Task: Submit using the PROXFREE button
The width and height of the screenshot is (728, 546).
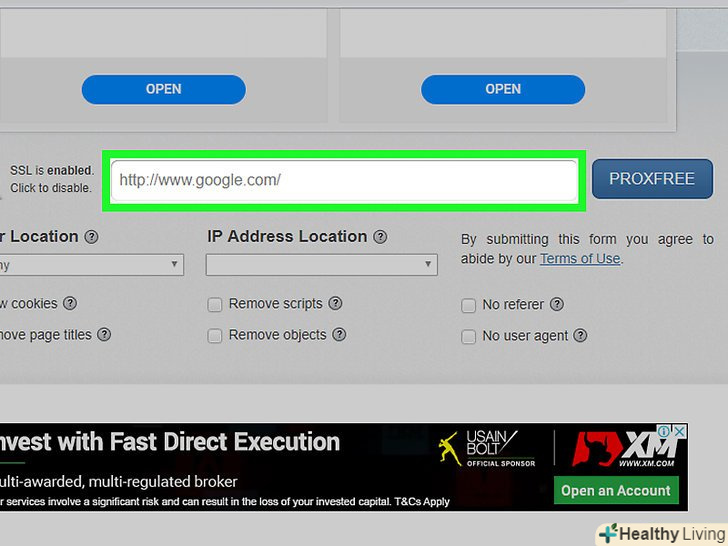Action: pos(652,179)
